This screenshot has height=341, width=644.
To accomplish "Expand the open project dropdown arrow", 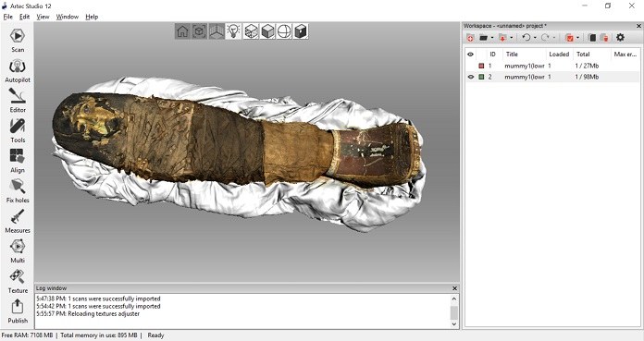I will pos(492,38).
